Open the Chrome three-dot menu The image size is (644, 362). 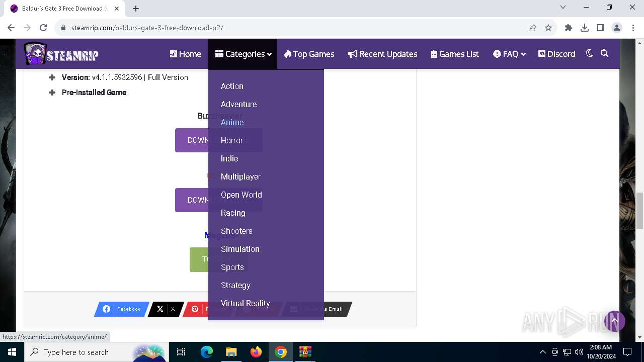point(633,28)
